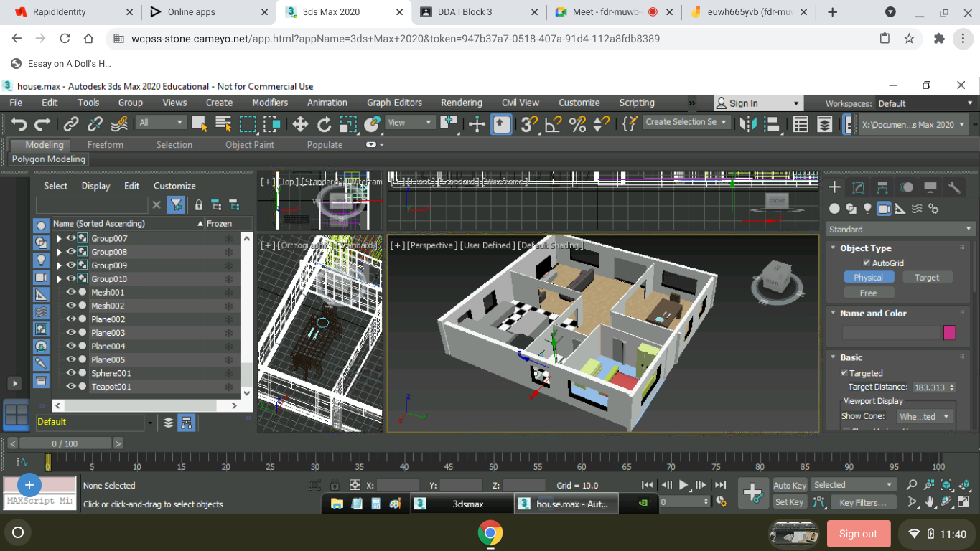This screenshot has width=980, height=551.
Task: Open the Show Cone dropdown
Action: [x=925, y=416]
